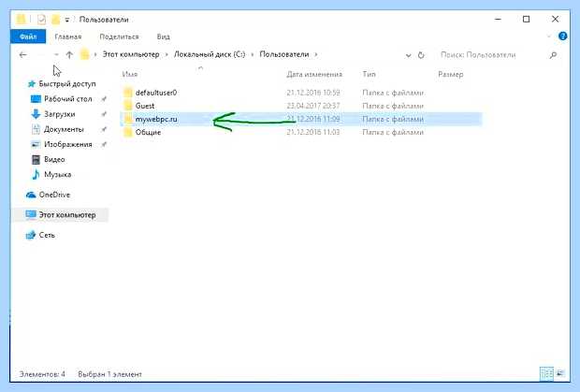This screenshot has width=580, height=392.
Task: Expand chevron after Локальный диск (C:) breadcrumb
Action: (253, 55)
